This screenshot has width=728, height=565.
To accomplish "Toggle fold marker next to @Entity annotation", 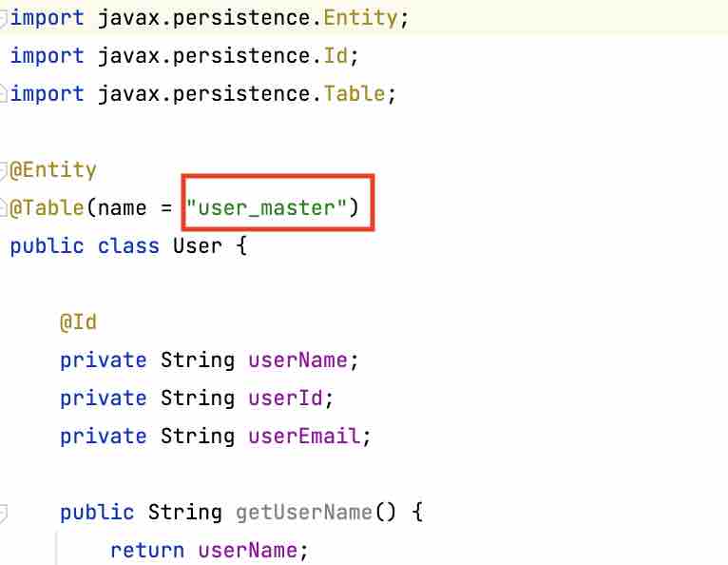I will tap(3, 170).
